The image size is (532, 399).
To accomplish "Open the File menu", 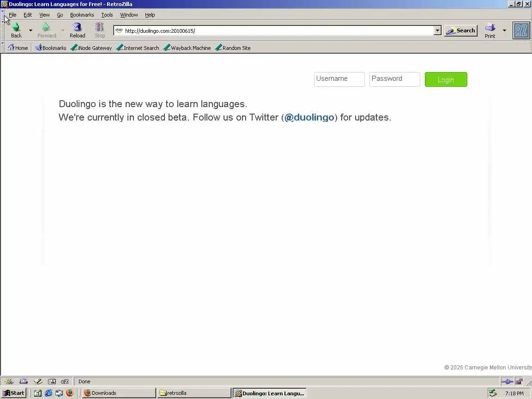I will pyautogui.click(x=12, y=15).
